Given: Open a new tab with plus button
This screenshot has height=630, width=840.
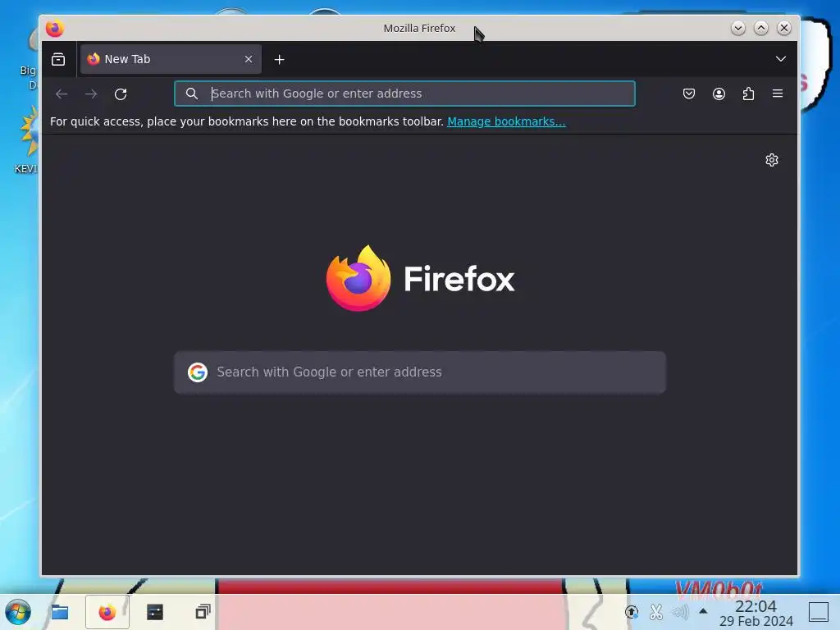Looking at the screenshot, I should 279,59.
